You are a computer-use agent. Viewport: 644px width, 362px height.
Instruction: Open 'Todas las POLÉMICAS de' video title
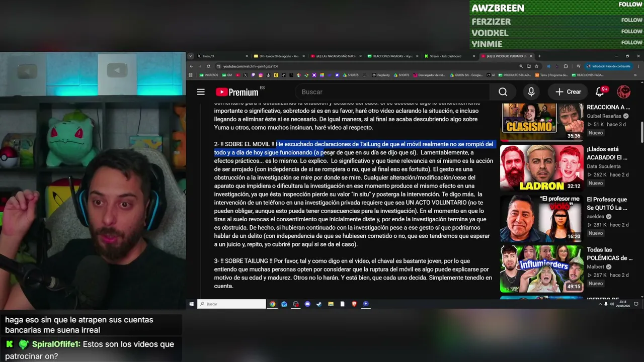(610, 254)
